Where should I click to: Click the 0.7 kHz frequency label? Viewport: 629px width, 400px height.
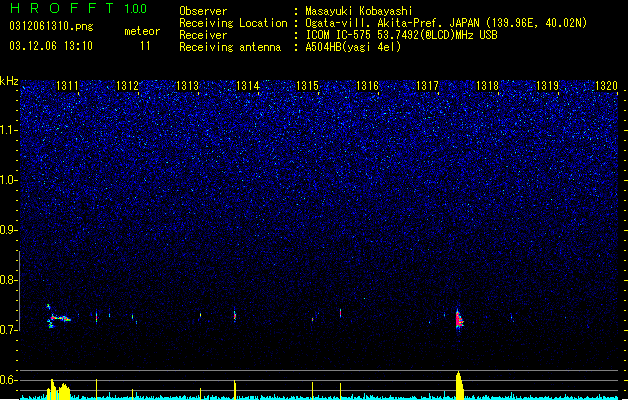click(9, 330)
